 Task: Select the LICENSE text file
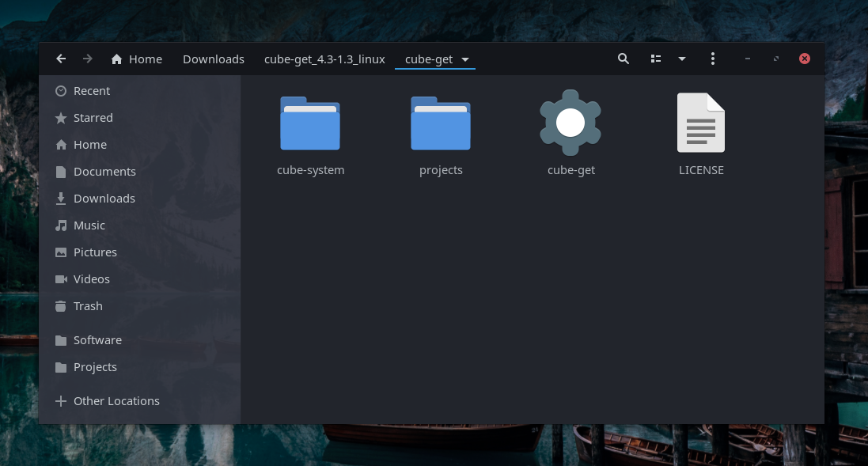click(701, 123)
